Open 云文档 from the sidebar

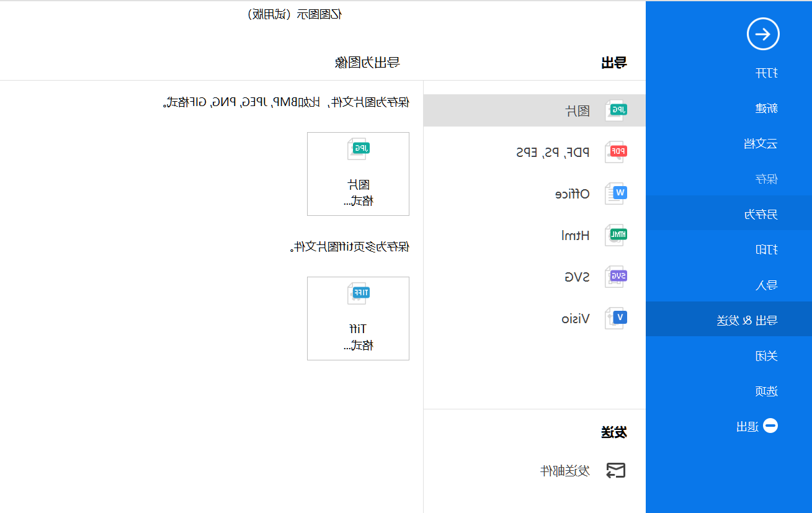point(761,144)
